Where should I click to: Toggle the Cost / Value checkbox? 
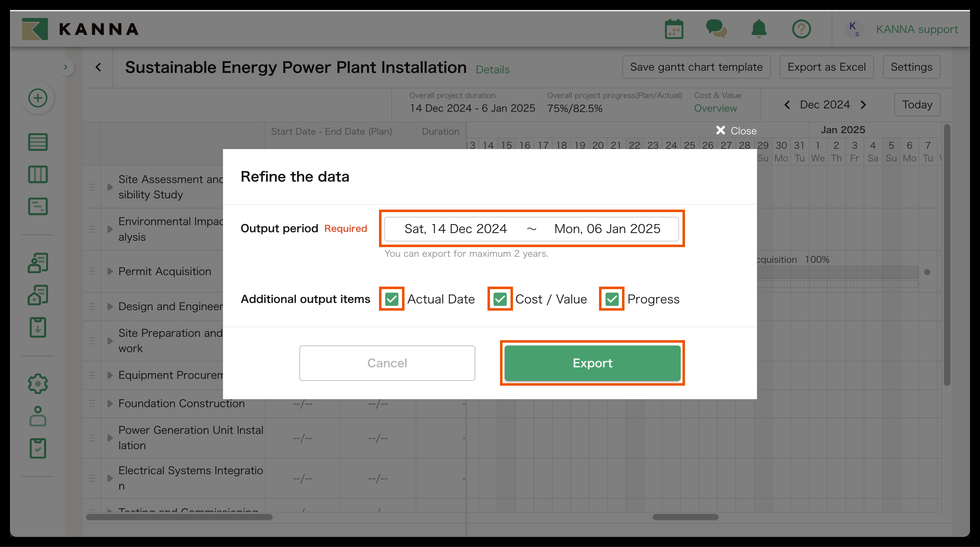pos(500,299)
